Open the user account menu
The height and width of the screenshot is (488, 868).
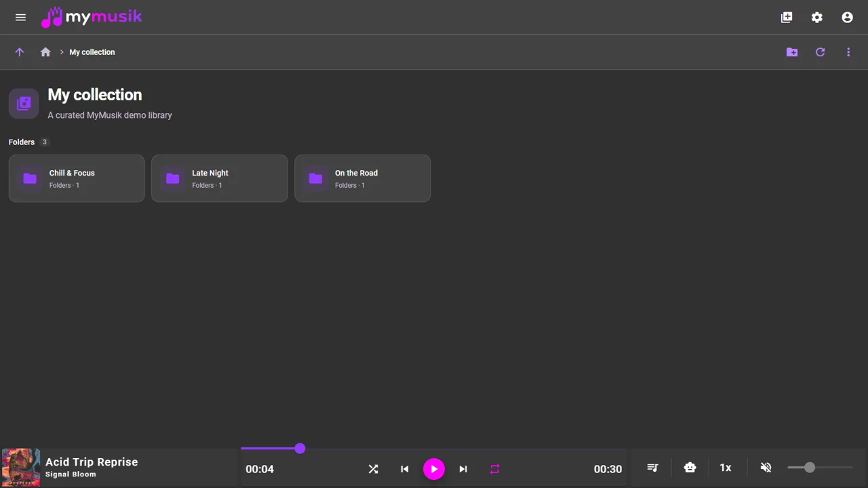click(848, 18)
